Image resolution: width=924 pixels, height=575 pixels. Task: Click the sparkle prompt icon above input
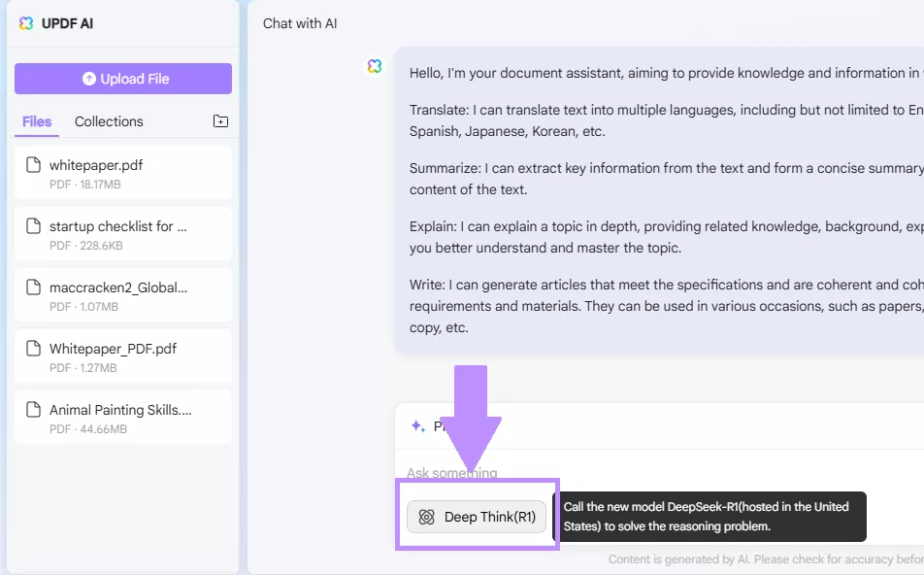tap(417, 425)
